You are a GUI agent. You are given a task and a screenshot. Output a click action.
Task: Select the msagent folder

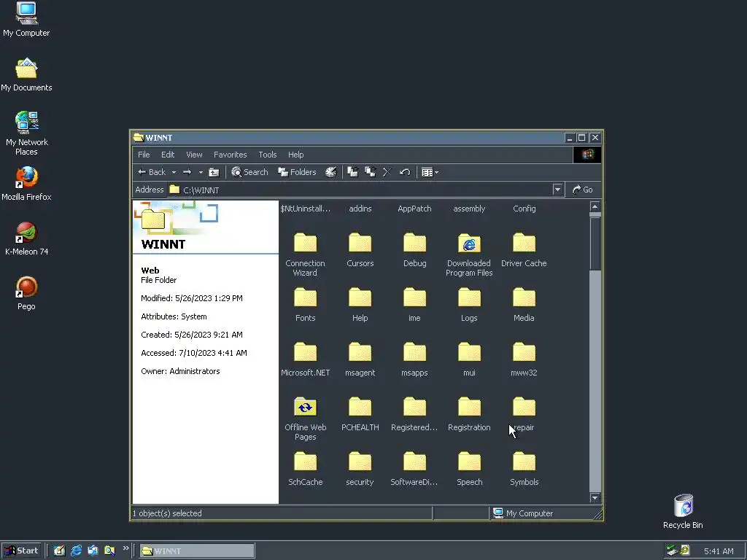(360, 359)
